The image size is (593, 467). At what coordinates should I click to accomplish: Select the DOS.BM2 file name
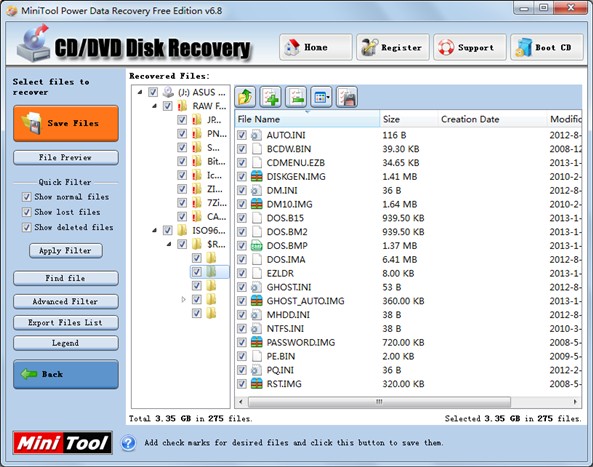[287, 232]
